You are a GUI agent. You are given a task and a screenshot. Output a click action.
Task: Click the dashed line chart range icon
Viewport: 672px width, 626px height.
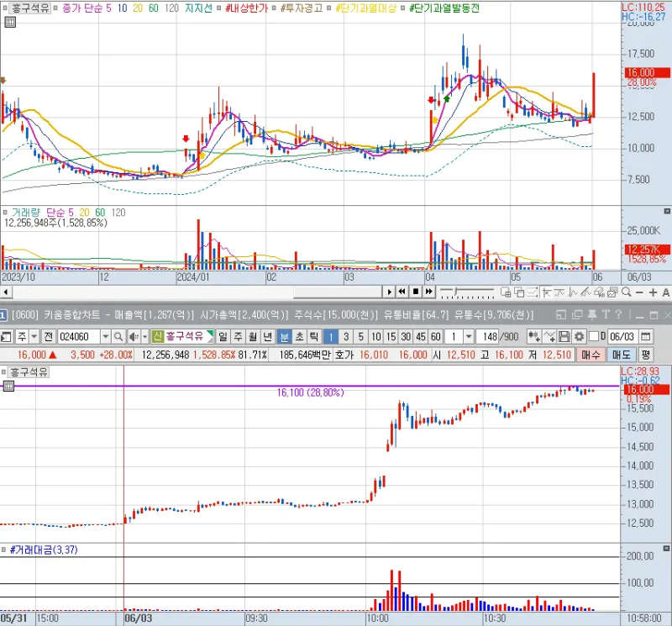[533, 292]
